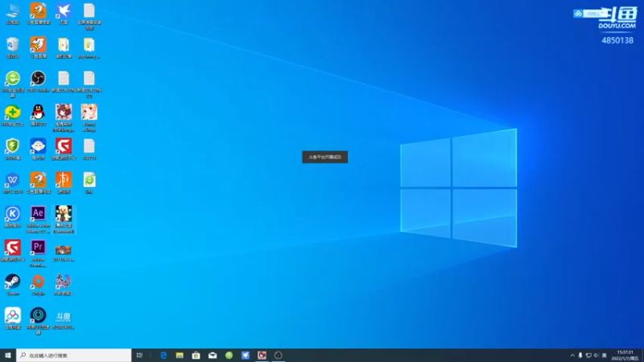The width and height of the screenshot is (644, 362).
Task: Select the Origin desktop shortcut
Action: pyautogui.click(x=38, y=286)
